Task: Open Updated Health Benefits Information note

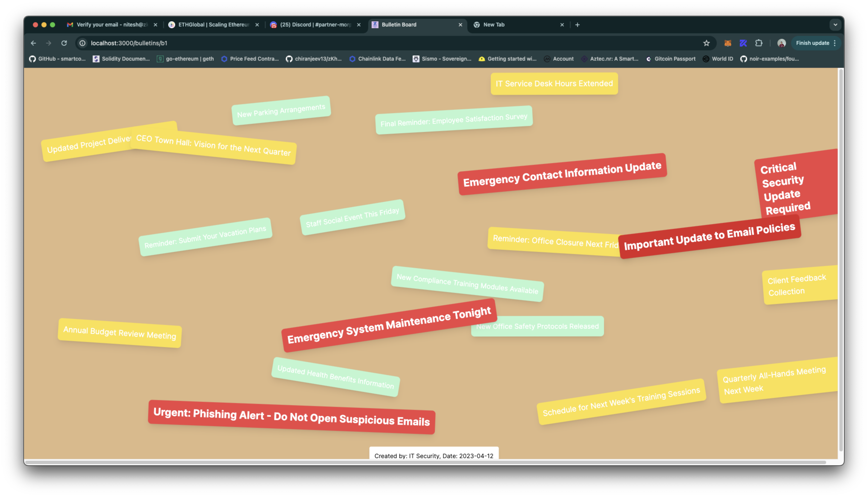Action: (x=335, y=377)
